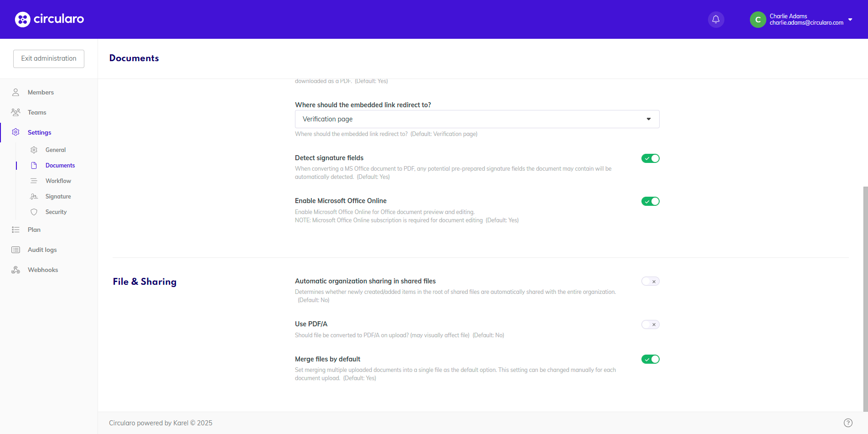Screen dimensions: 868x434
Task: Open the help question mark icon
Action: click(x=848, y=423)
